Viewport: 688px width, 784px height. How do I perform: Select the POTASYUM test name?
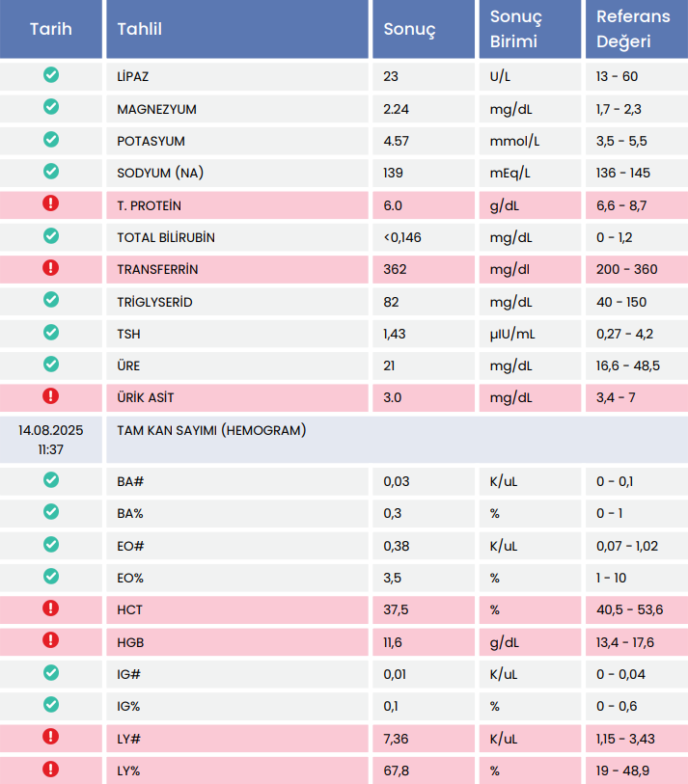pos(151,141)
